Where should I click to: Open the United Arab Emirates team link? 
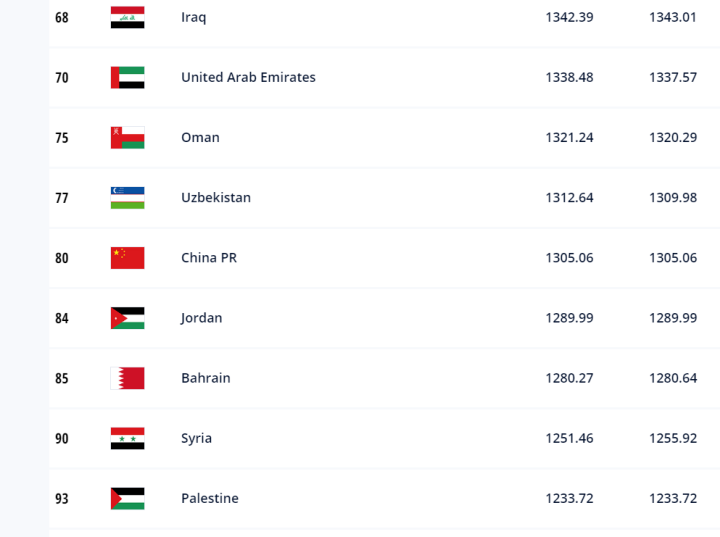click(x=248, y=77)
